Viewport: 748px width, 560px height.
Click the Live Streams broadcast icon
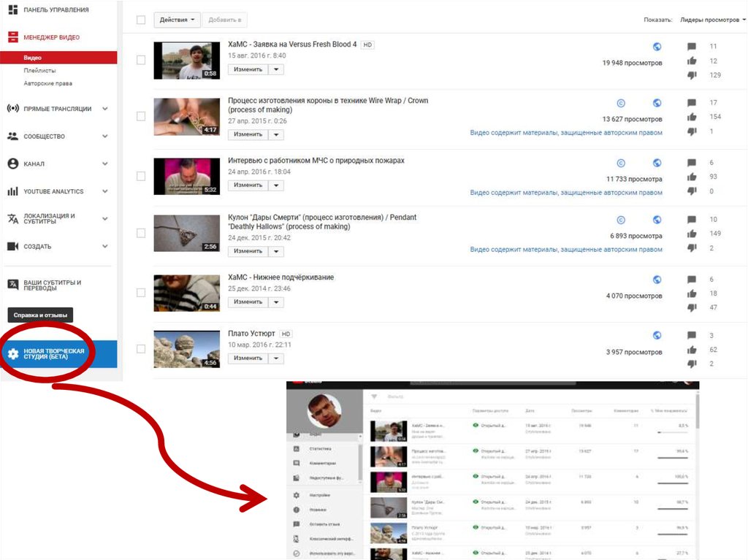(x=12, y=109)
